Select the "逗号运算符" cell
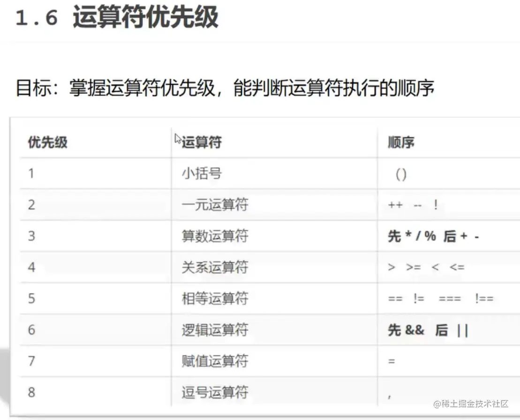Screen dimensions: 520x420 pyautogui.click(x=215, y=392)
